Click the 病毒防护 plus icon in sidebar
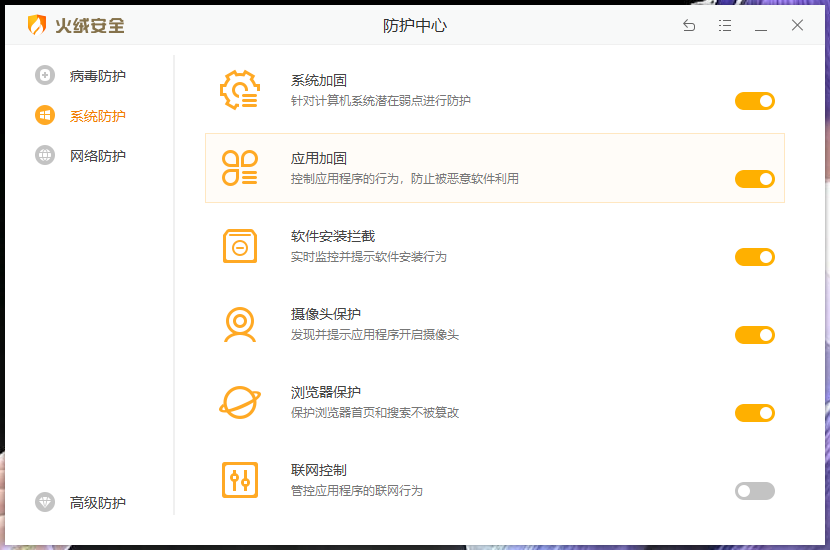The image size is (830, 550). tap(45, 75)
